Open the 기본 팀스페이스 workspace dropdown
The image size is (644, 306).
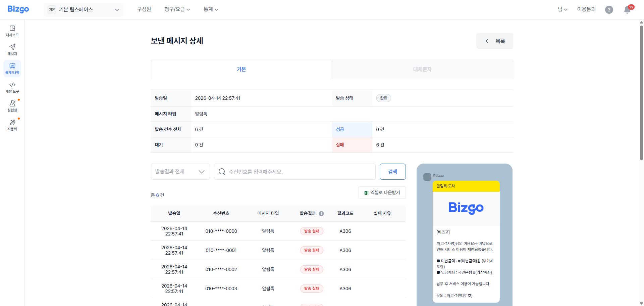tap(83, 9)
